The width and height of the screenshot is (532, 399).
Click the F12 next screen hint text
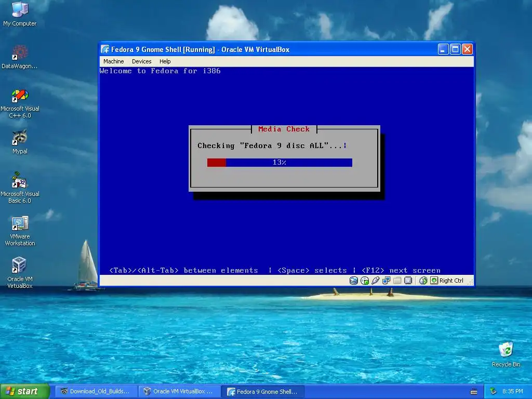(401, 270)
